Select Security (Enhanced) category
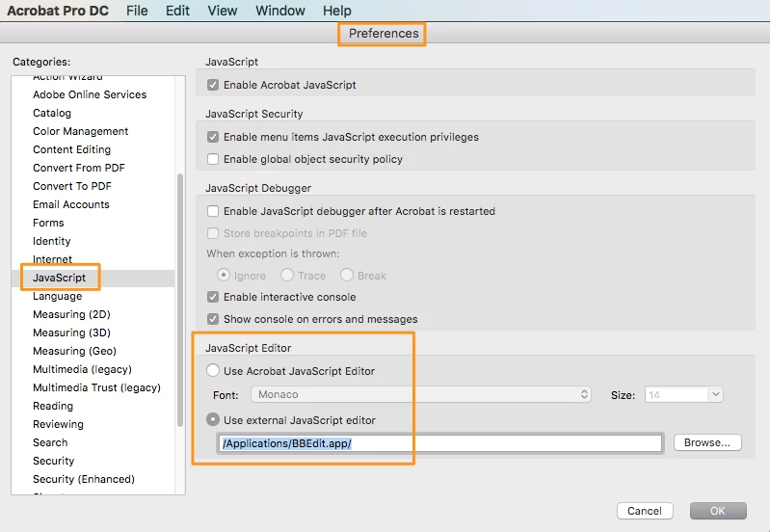 tap(84, 479)
